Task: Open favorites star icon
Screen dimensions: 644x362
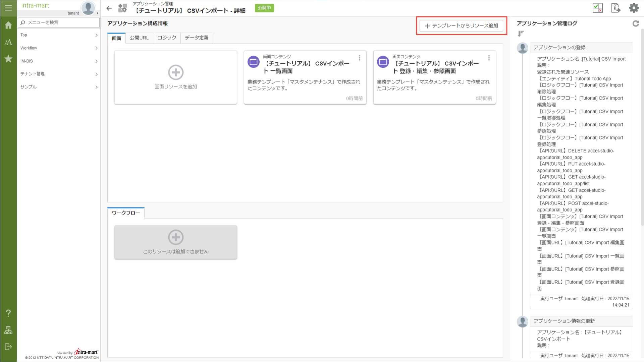Action: (x=8, y=59)
